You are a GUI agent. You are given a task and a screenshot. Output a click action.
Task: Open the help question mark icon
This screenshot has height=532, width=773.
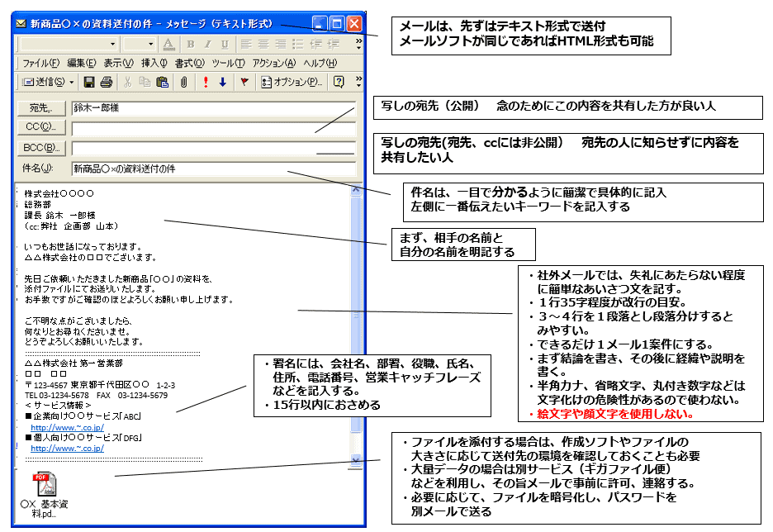(338, 82)
